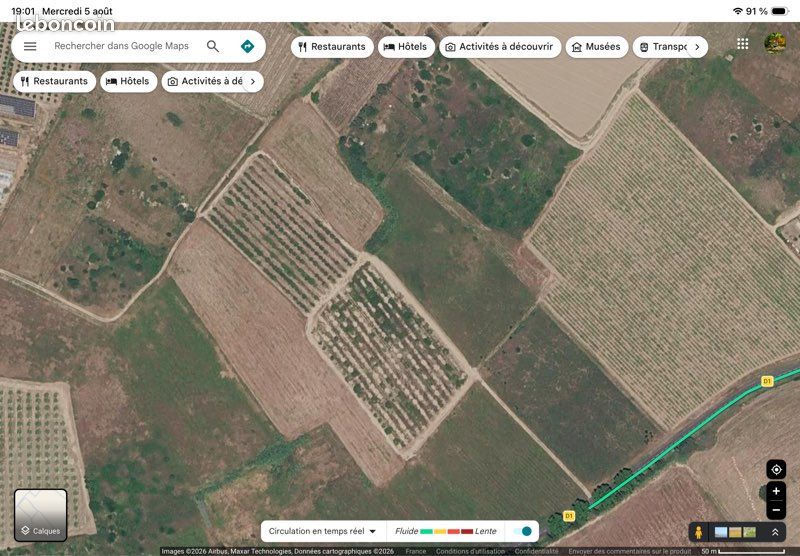This screenshot has height=556, width=800.
Task: Open Circulation en temps réel dropdown
Action: click(322, 531)
